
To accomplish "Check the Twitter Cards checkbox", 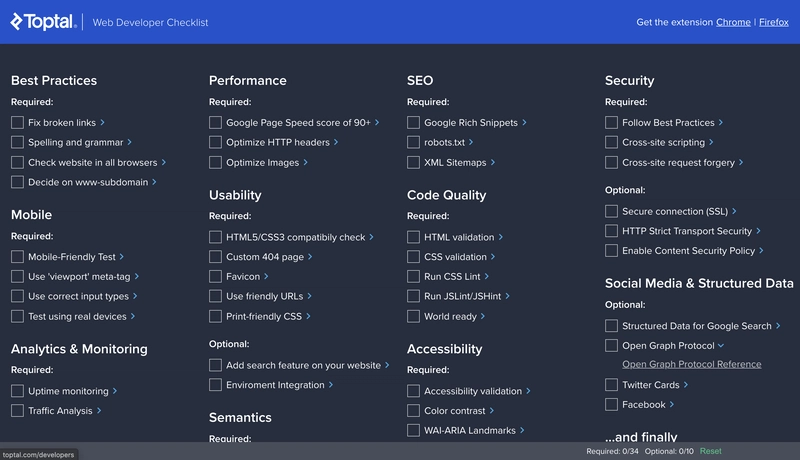I will coord(611,385).
